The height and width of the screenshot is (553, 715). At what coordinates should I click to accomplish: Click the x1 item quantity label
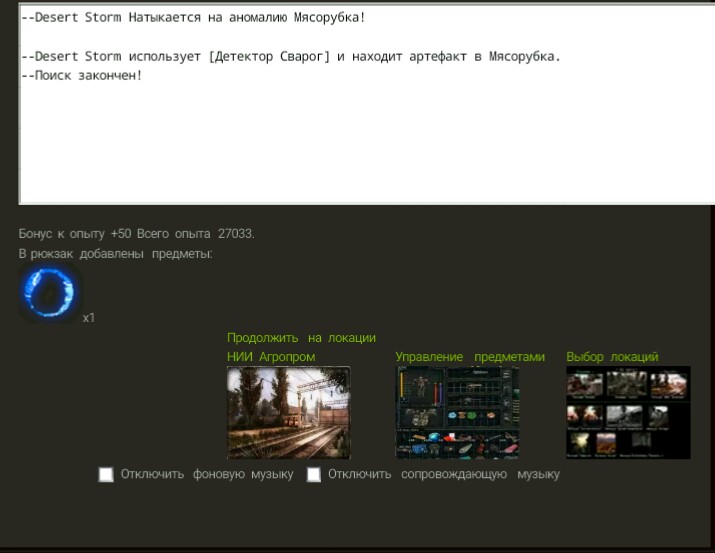point(89,318)
